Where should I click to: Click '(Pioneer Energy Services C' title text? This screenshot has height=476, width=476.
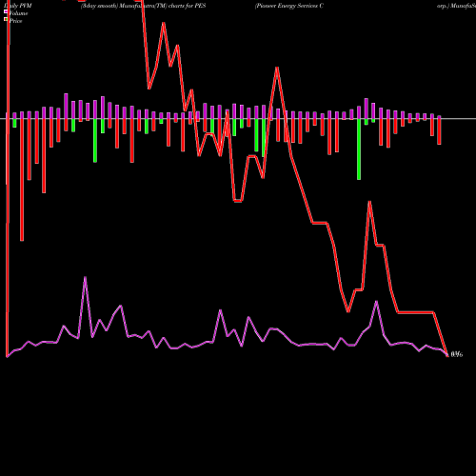pyautogui.click(x=289, y=6)
